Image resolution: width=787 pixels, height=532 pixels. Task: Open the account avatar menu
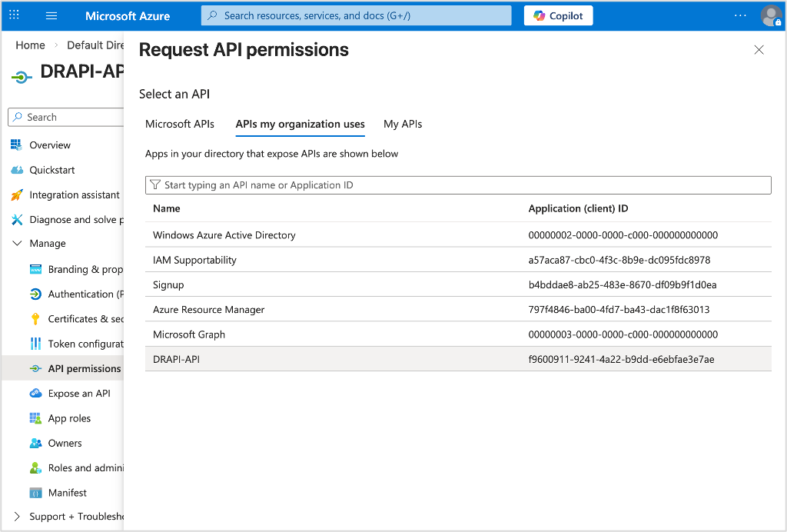pyautogui.click(x=771, y=15)
